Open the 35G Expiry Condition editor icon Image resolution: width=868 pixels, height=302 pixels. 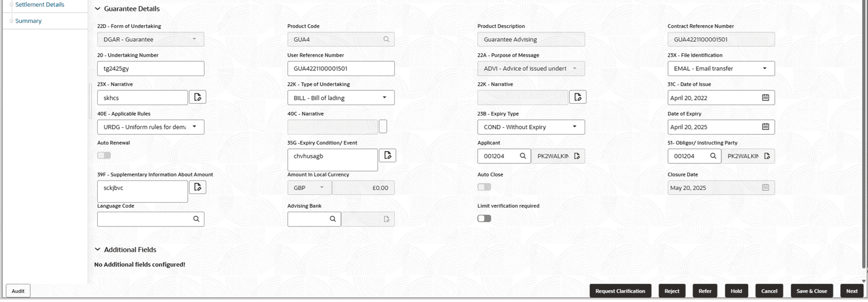point(387,155)
